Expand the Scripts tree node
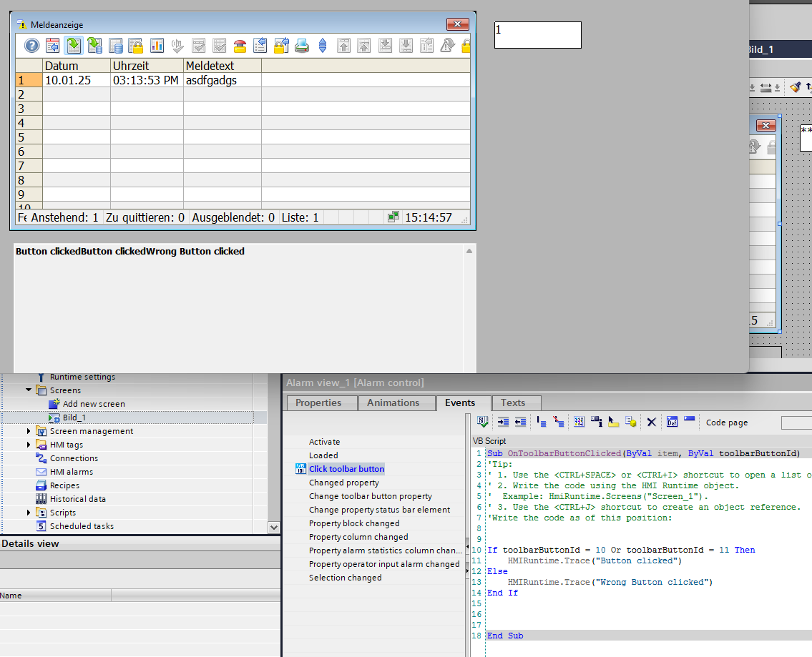Screen dimensions: 812x657 [x=29, y=513]
